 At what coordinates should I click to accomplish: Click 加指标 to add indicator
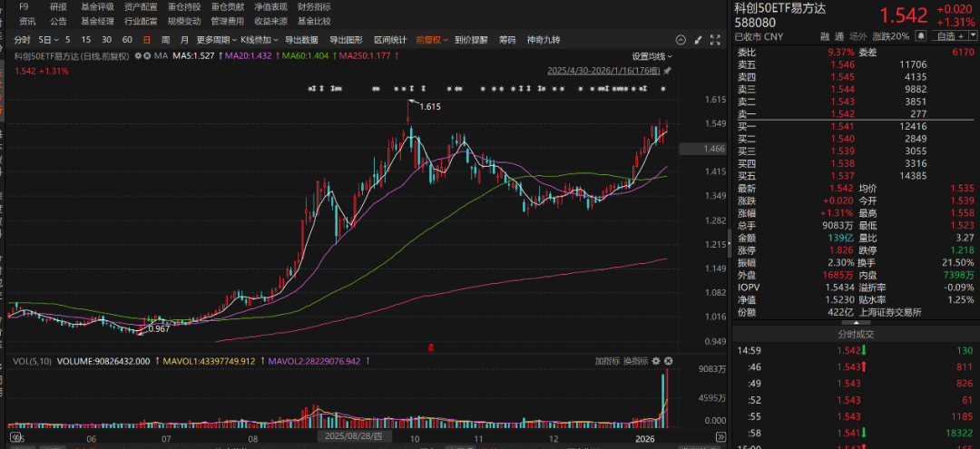tap(607, 361)
